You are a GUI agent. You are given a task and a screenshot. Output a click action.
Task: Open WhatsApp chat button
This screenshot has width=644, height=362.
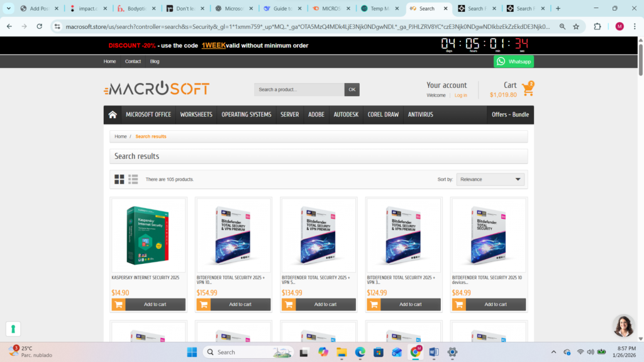pyautogui.click(x=514, y=61)
